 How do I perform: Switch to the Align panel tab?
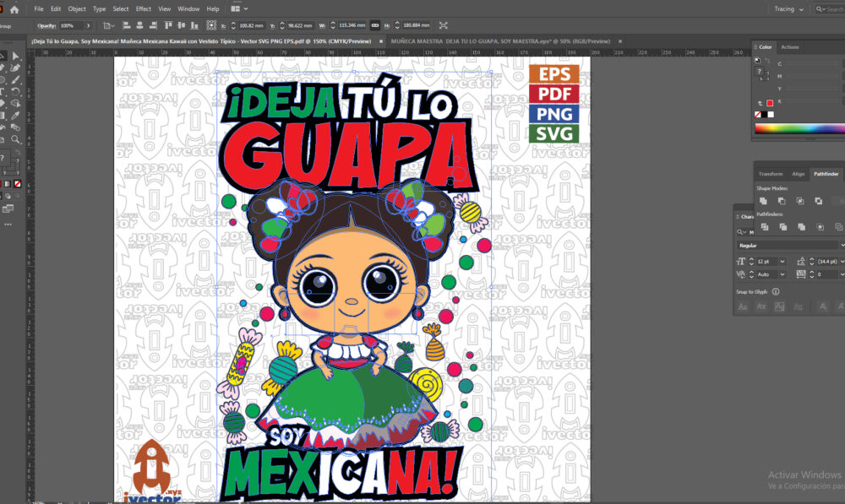point(799,174)
